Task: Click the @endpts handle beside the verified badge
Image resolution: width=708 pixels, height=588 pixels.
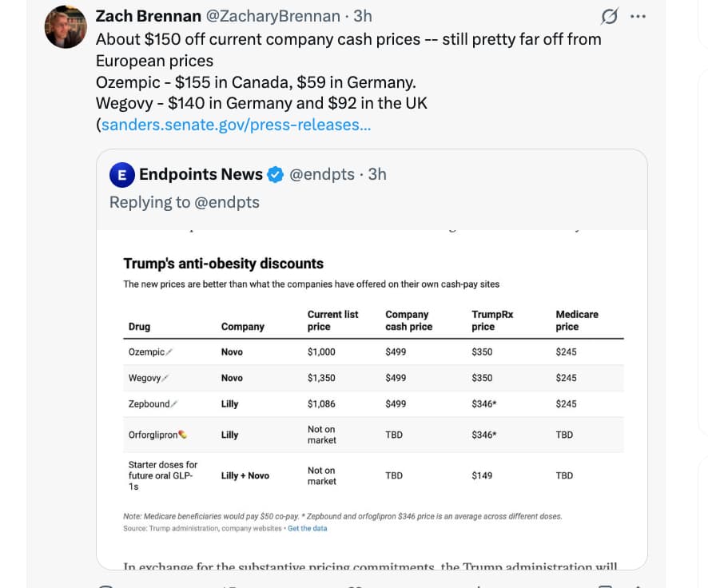Action: click(321, 174)
